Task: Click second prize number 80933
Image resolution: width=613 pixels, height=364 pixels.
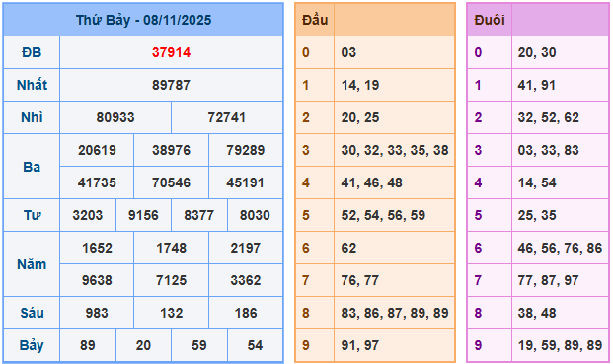Action: (115, 117)
